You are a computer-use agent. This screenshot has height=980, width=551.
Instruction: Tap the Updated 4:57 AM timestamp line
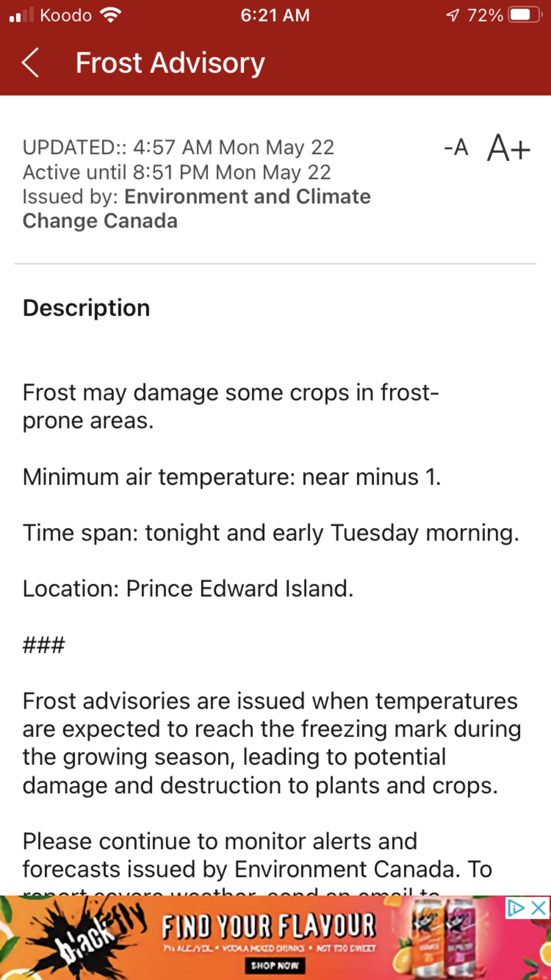[178, 148]
